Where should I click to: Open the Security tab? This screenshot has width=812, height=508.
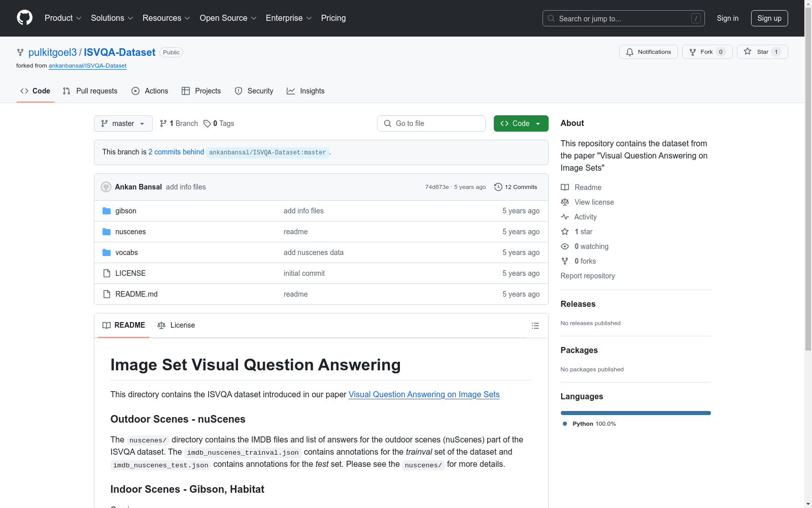pos(254,91)
